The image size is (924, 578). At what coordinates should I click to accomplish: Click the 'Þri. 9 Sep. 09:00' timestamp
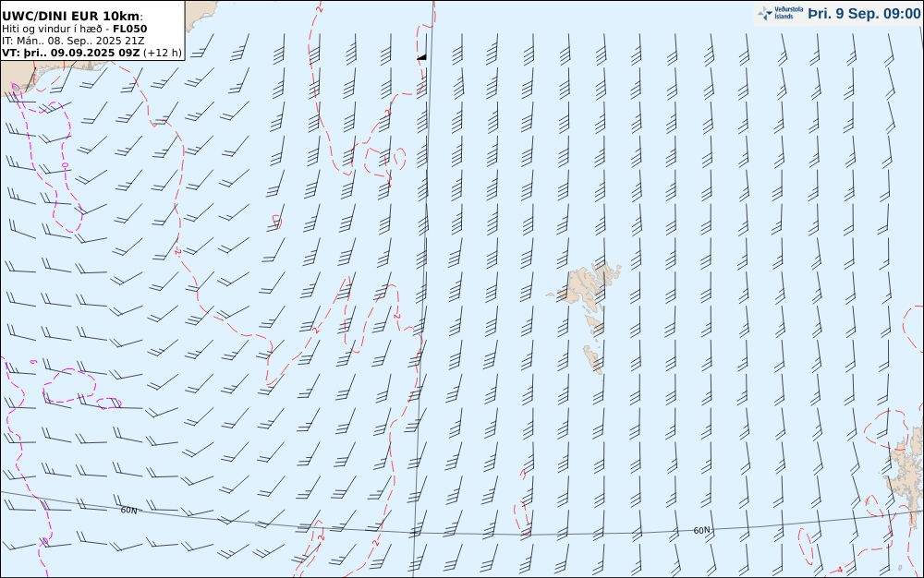(864, 14)
